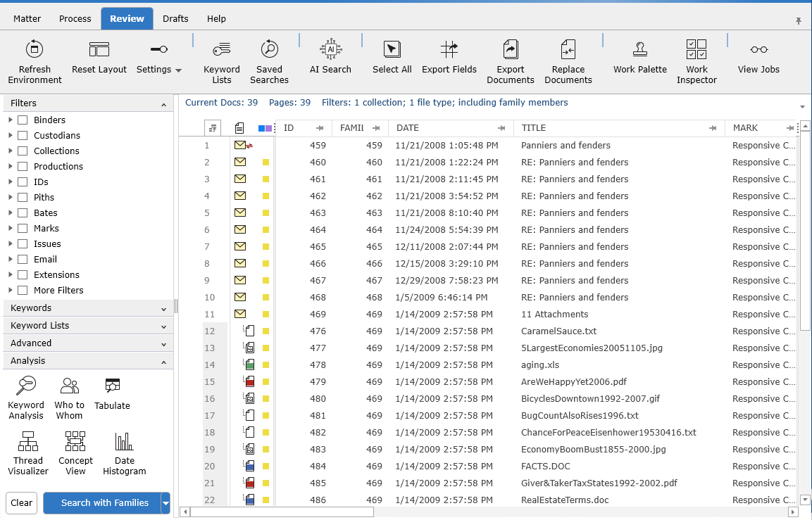Click the document type column icon
Viewport: 812px width, 520px height.
(239, 128)
